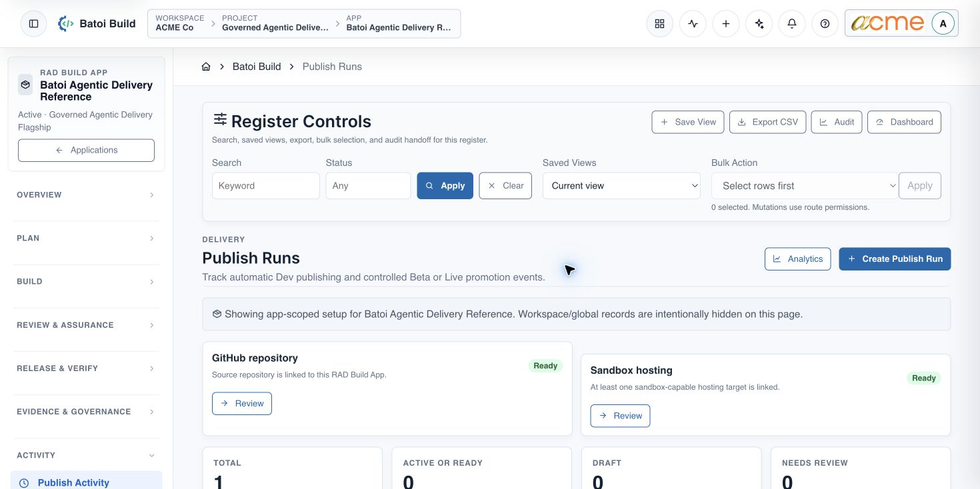The image size is (980, 489).
Task: Click the app-scoped info notice icon
Action: [217, 314]
